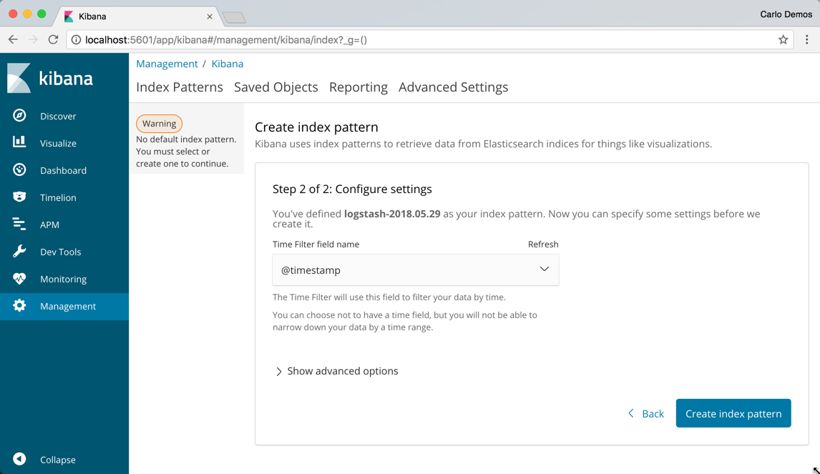Open Timelion mask icon

19,197
